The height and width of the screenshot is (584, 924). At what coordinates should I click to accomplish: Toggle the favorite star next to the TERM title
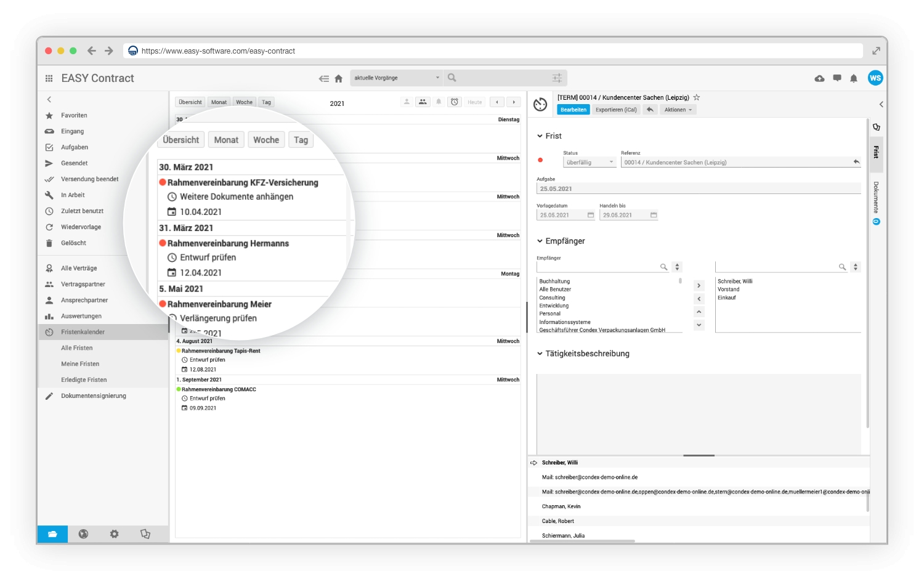point(697,97)
